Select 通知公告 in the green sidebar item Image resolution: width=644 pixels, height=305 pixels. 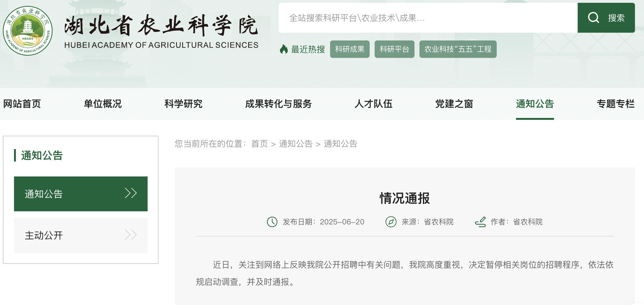(x=81, y=194)
